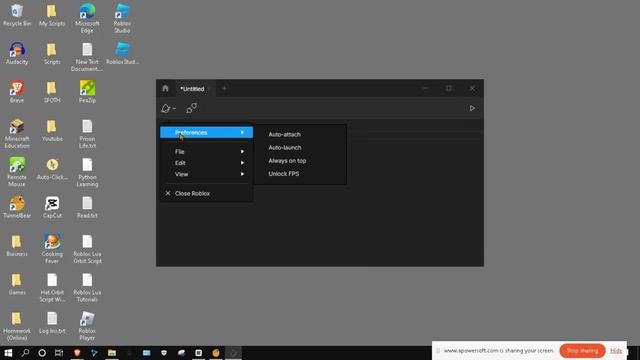Select the Audacity desktop shortcut
The image size is (640, 360).
[x=17, y=53]
